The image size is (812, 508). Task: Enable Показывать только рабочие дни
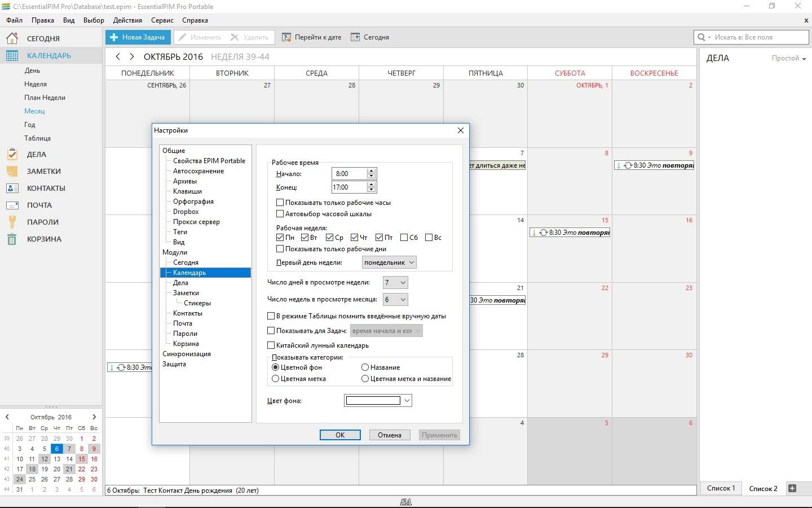pyautogui.click(x=280, y=249)
